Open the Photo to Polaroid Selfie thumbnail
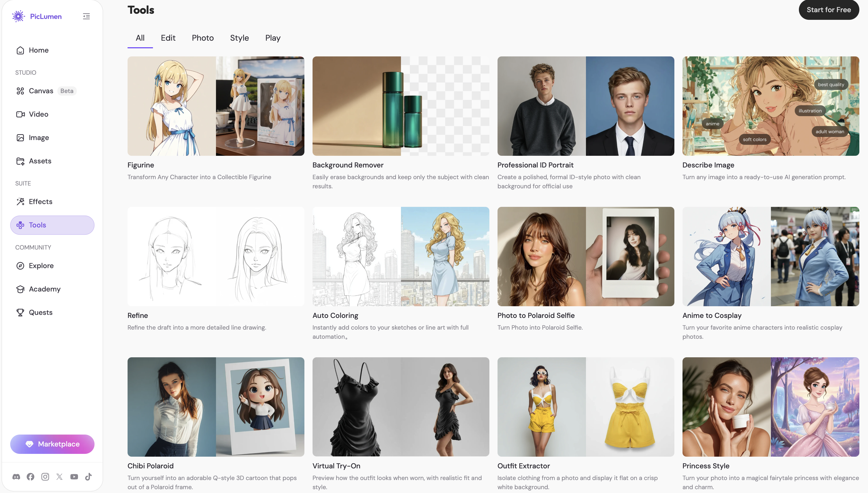 (x=586, y=256)
